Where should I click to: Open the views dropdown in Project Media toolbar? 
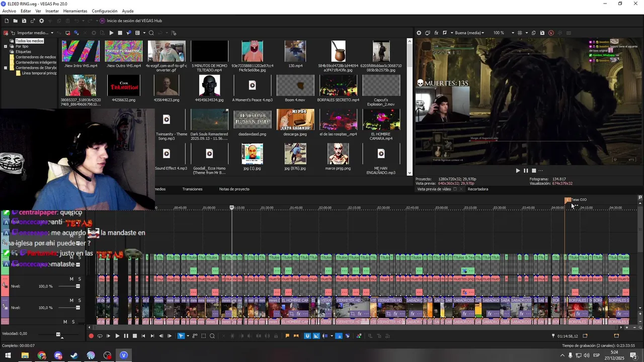pyautogui.click(x=144, y=33)
